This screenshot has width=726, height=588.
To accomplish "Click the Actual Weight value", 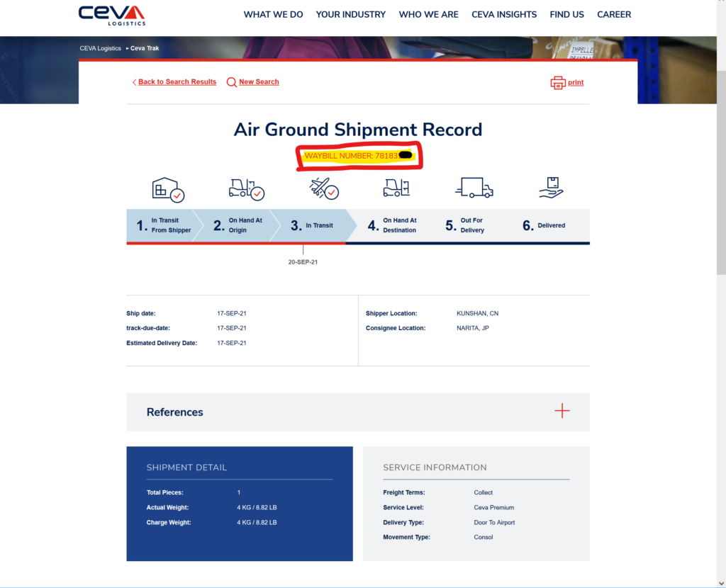I will 257,507.
